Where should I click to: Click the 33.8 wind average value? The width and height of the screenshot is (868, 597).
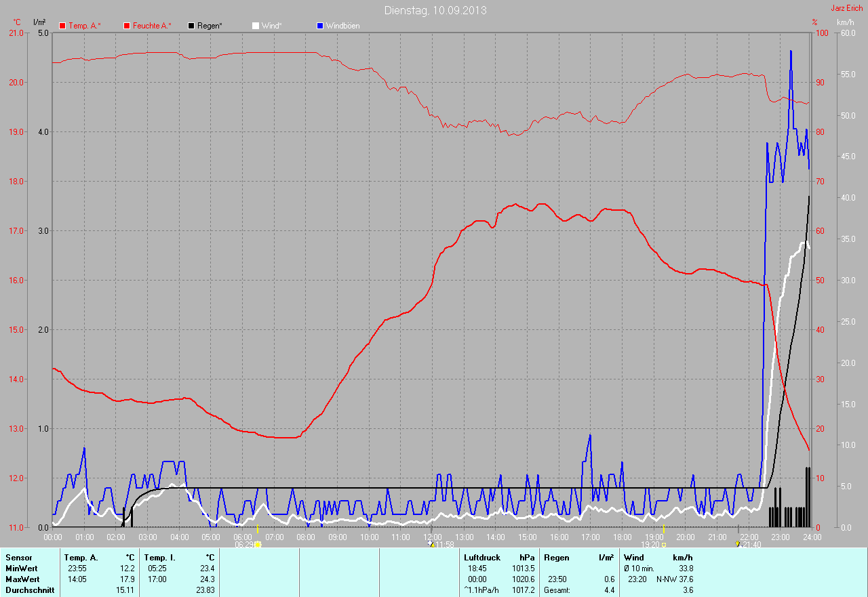click(x=686, y=569)
